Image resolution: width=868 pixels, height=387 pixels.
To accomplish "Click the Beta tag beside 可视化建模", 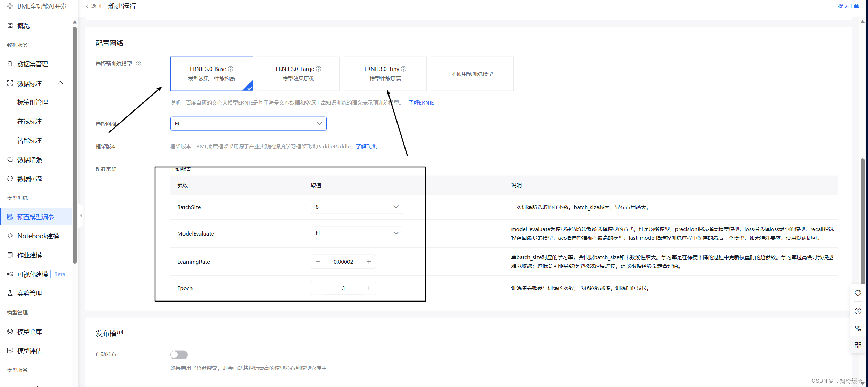I will click(x=60, y=274).
